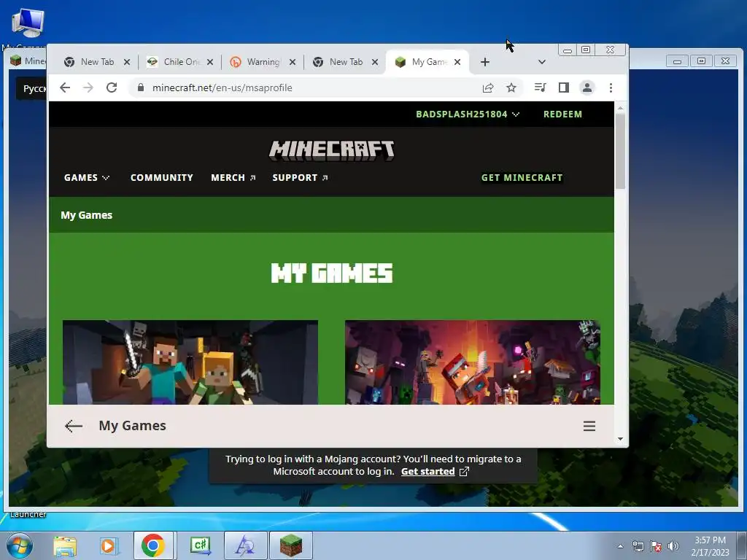Image resolution: width=747 pixels, height=560 pixels.
Task: Open the SUPPORT external link
Action: click(300, 178)
